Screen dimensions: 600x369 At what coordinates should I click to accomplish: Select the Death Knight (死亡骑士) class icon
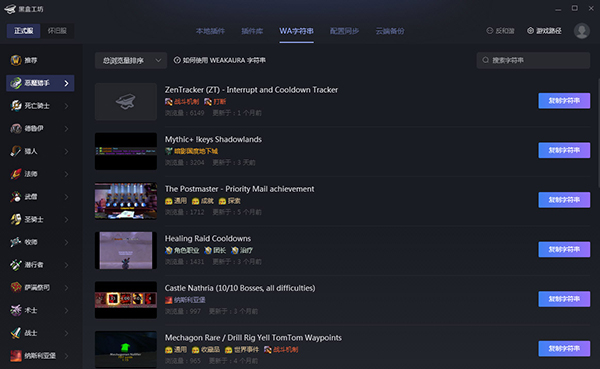pyautogui.click(x=16, y=106)
